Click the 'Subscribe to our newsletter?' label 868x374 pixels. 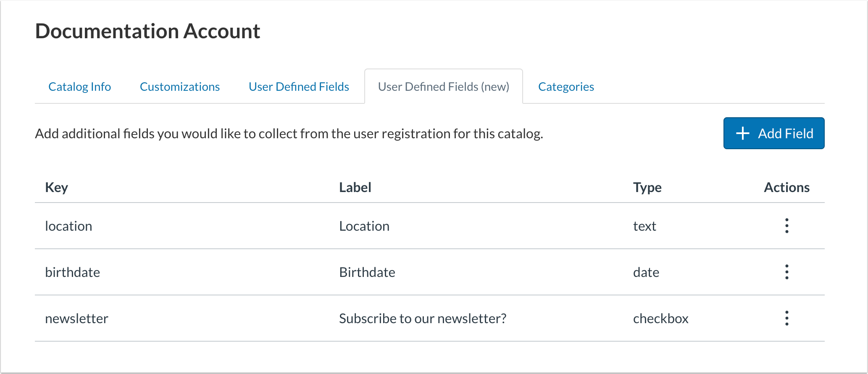point(423,319)
